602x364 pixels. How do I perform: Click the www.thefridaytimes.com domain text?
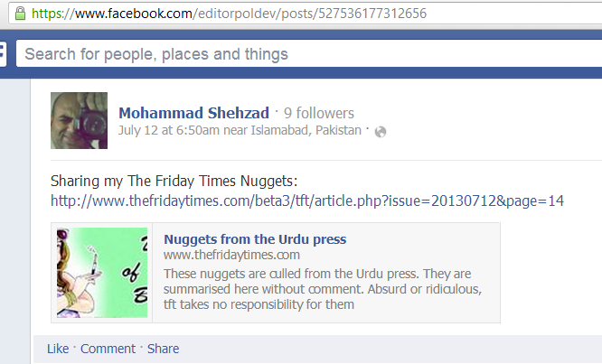click(231, 255)
